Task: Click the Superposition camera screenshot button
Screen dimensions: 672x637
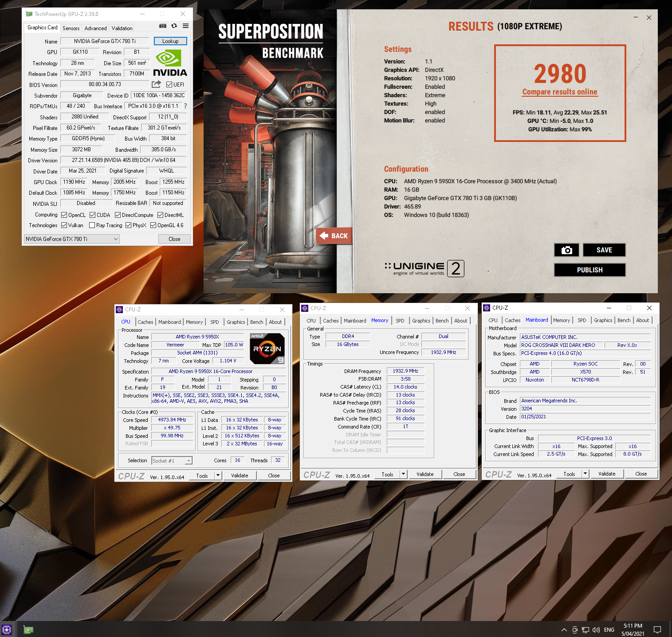Action: (566, 250)
